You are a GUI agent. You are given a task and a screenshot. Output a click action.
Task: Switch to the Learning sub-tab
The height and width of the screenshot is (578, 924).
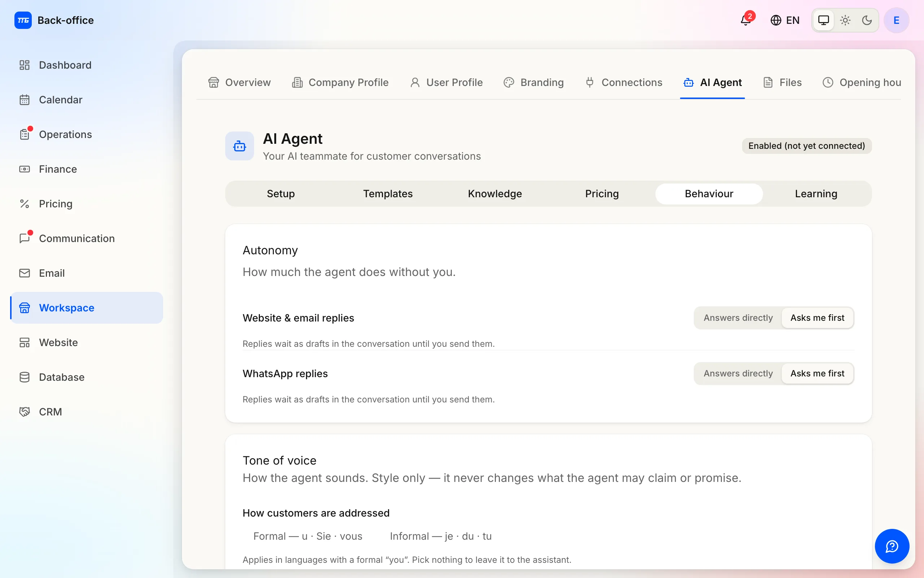tap(816, 194)
